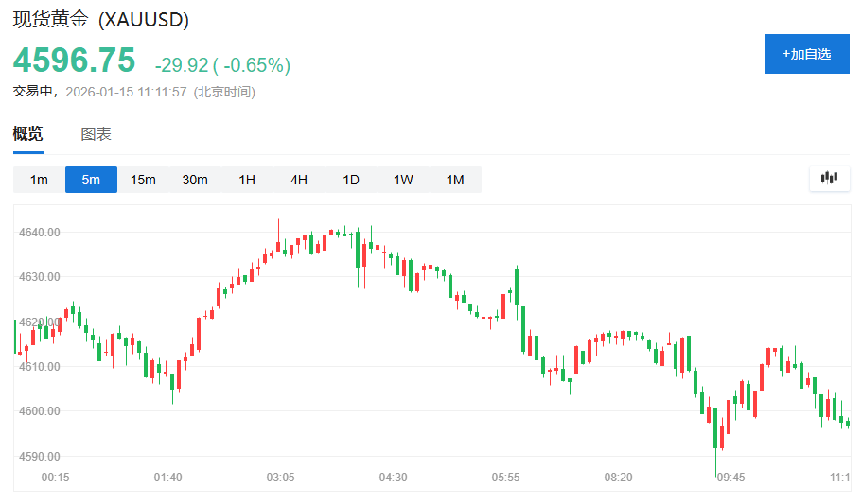Select the 15m timeframe
The height and width of the screenshot is (504, 862).
point(143,180)
